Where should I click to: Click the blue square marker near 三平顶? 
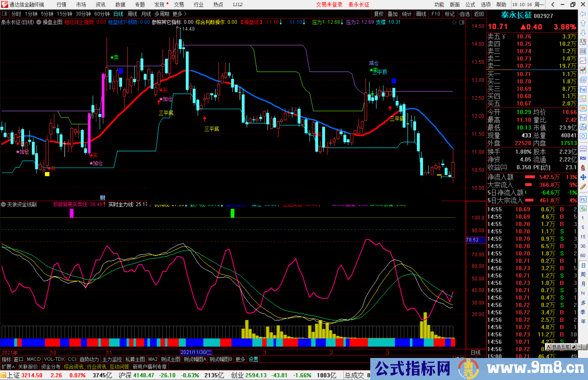click(394, 81)
